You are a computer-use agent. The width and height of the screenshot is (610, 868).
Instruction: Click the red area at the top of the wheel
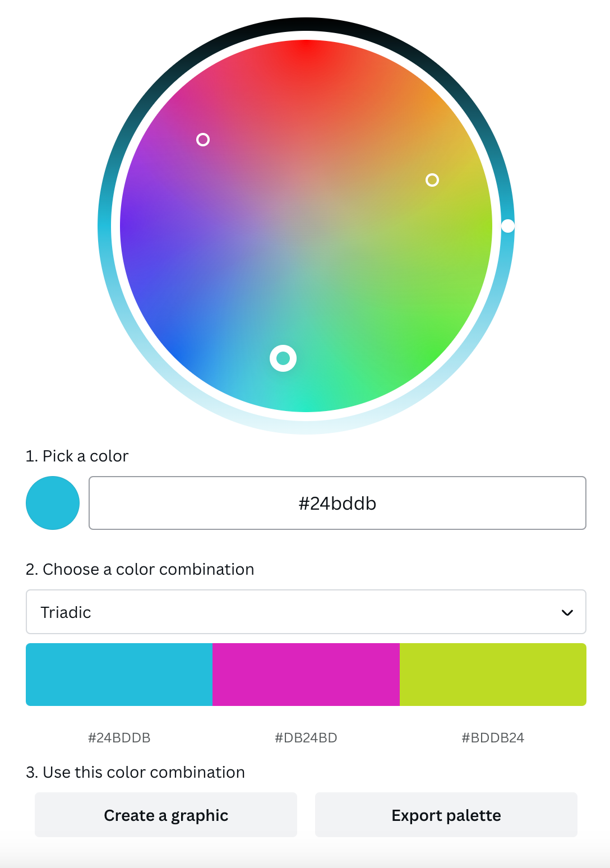[x=306, y=62]
